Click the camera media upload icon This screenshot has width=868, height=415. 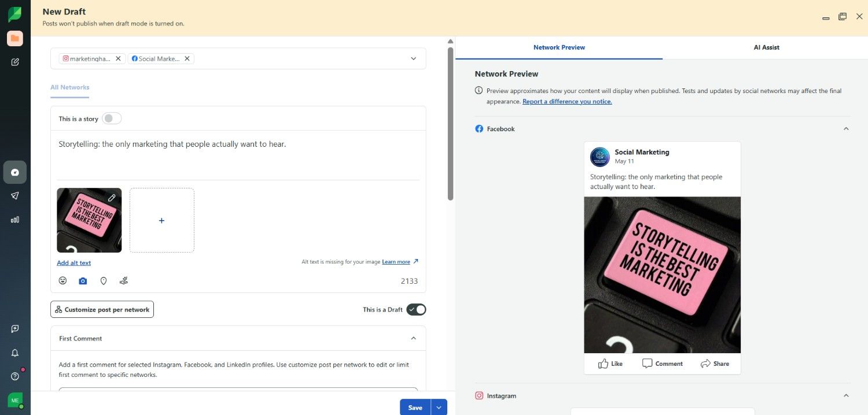[83, 281]
